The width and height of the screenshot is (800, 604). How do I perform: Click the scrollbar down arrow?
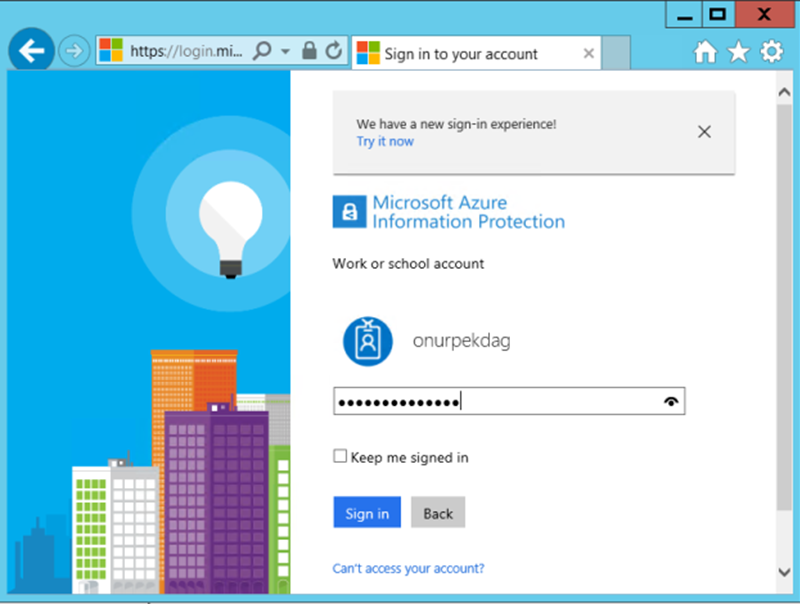pos(784,572)
